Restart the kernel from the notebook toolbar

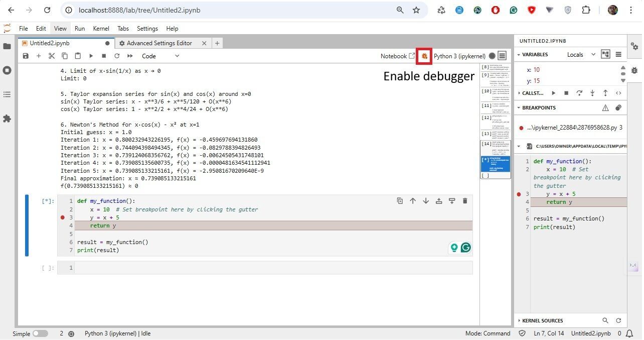117,56
